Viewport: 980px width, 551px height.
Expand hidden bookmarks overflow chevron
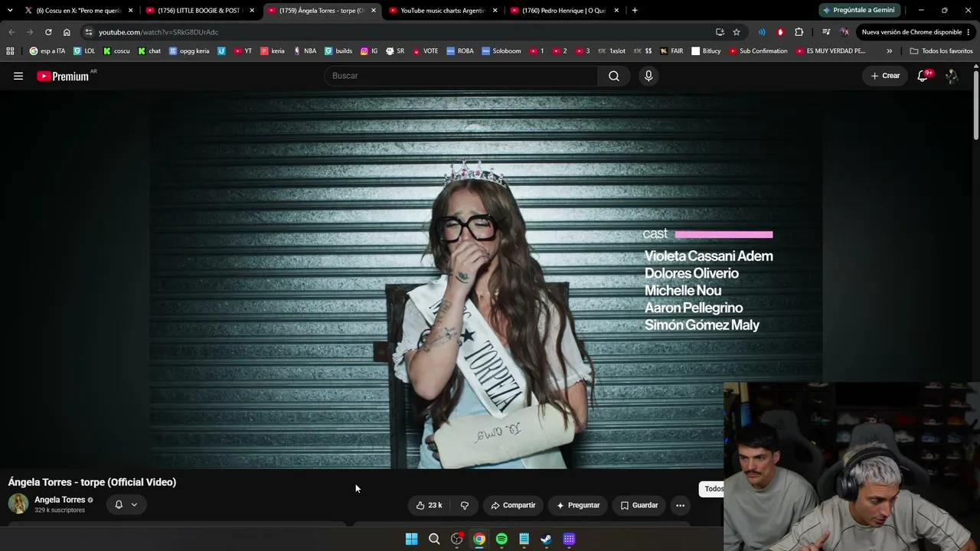click(x=889, y=51)
